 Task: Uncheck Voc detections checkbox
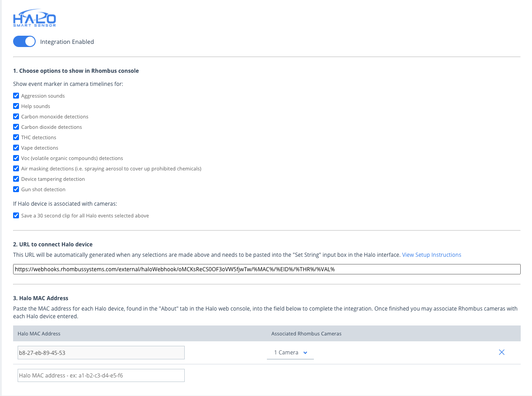(x=16, y=158)
